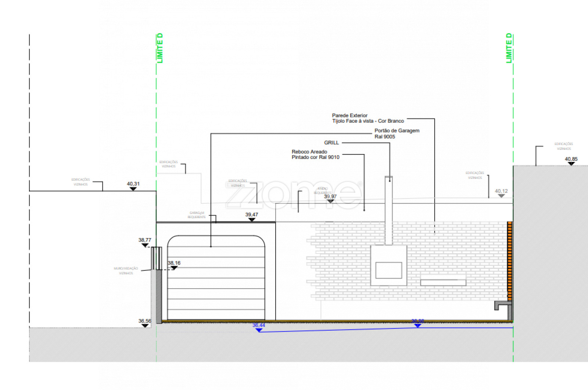The image size is (588, 390).
Task: Click the right green LIMITE D label
Action: coord(509,48)
